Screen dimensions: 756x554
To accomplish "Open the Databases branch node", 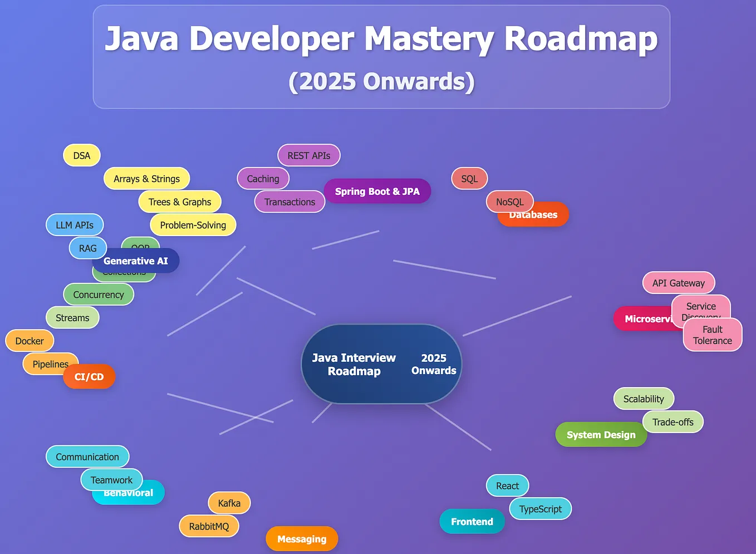I will (533, 214).
